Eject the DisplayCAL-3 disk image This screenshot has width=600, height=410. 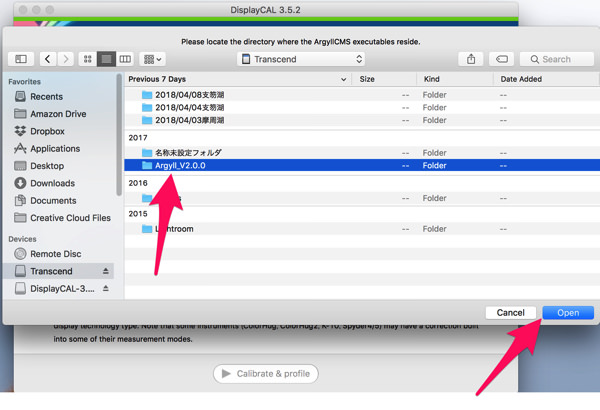point(106,288)
